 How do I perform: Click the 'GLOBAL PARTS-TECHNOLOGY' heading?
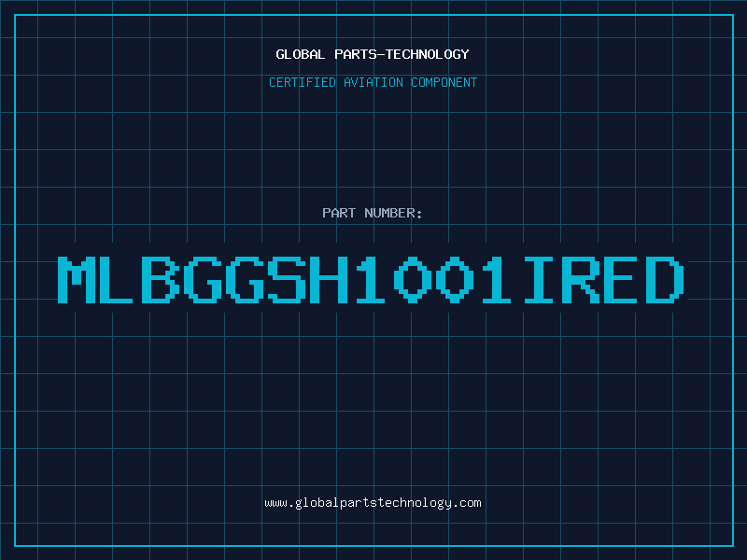(373, 54)
